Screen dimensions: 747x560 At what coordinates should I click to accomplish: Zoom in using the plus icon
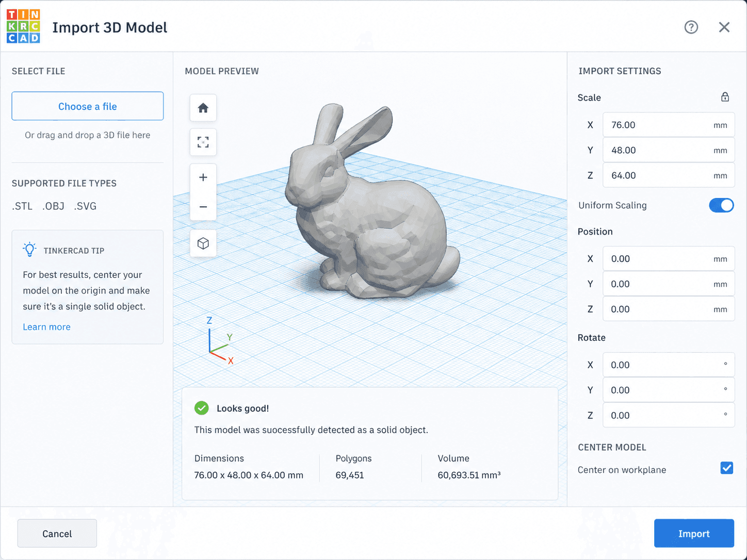(203, 177)
